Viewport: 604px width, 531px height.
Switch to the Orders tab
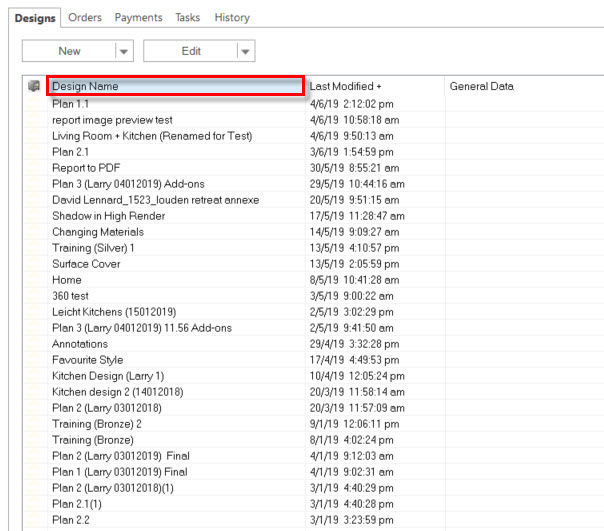[x=85, y=17]
